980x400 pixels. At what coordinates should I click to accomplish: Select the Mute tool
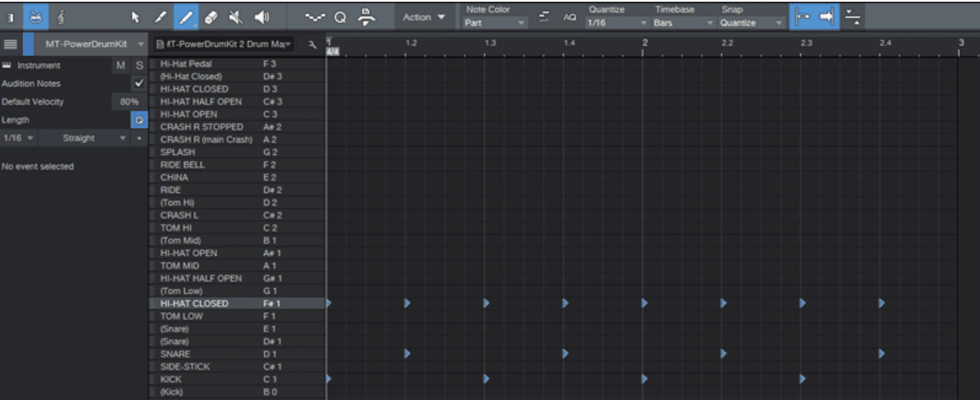(236, 17)
